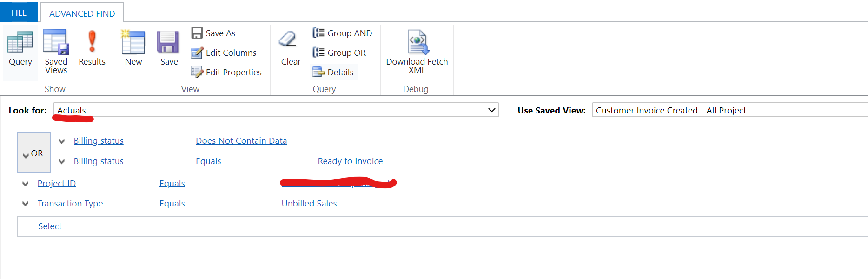The image size is (868, 279).
Task: Open the Use Saved View selector
Action: (x=729, y=110)
